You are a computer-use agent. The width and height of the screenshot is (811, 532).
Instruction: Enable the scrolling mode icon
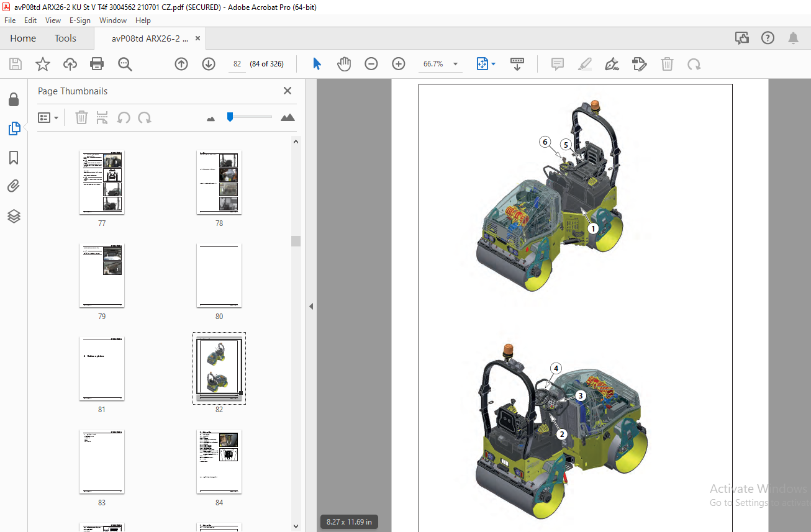point(517,64)
